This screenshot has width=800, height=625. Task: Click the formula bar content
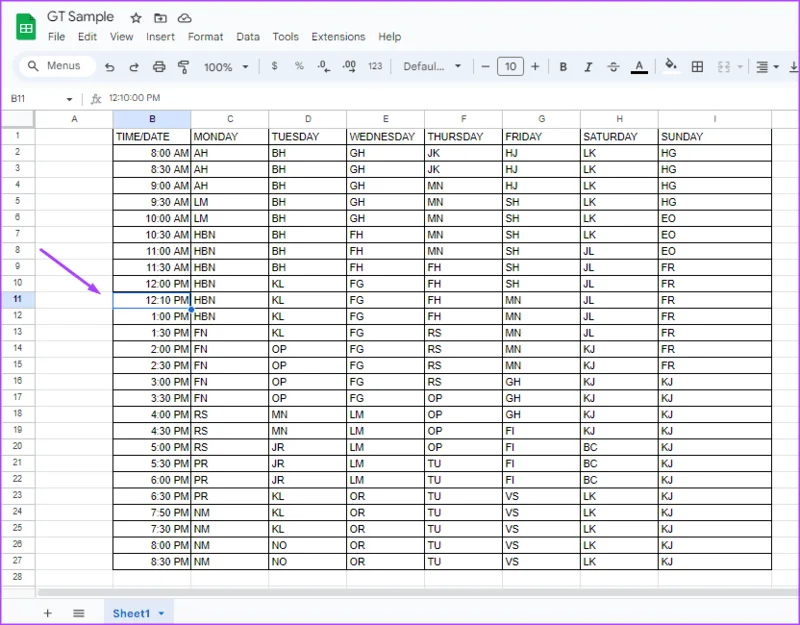click(135, 98)
